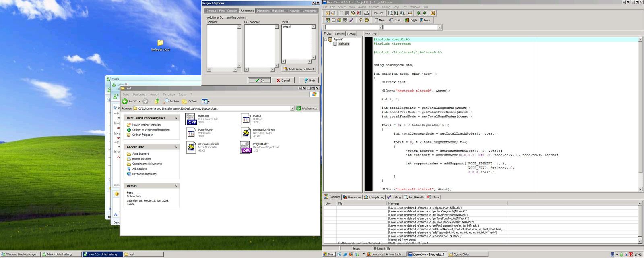Collapse the Projekt1 tree node
The image size is (644, 258).
pos(326,40)
